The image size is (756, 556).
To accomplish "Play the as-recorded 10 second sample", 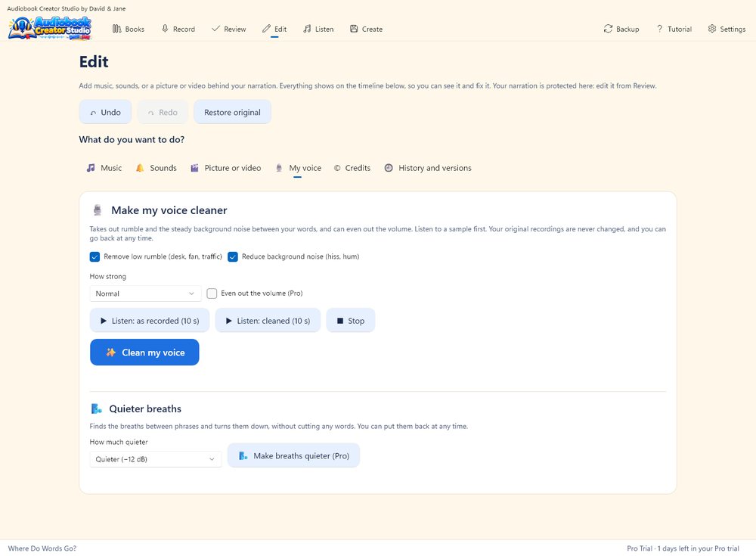I will pos(150,321).
